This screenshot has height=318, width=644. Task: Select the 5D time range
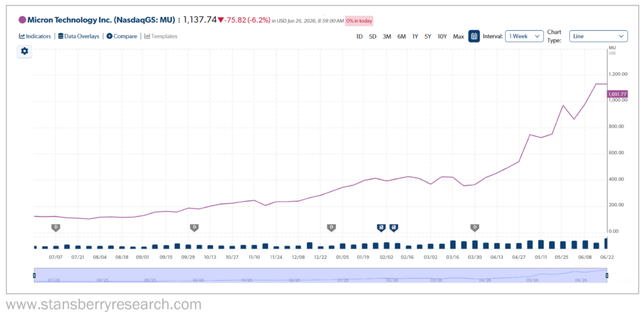pos(372,36)
